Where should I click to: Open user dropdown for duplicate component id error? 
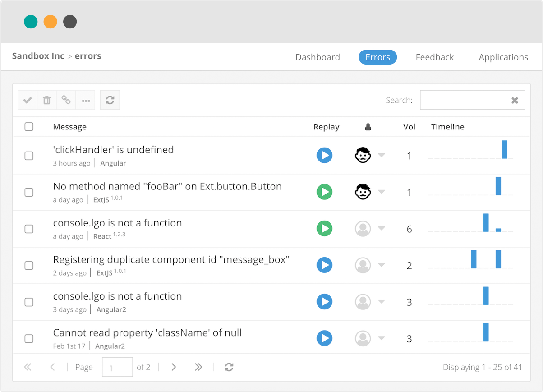pos(382,265)
